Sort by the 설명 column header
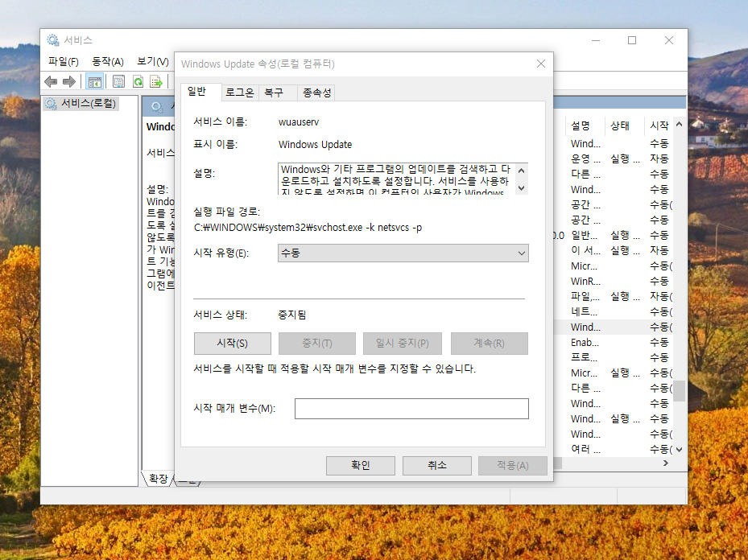 [x=585, y=126]
